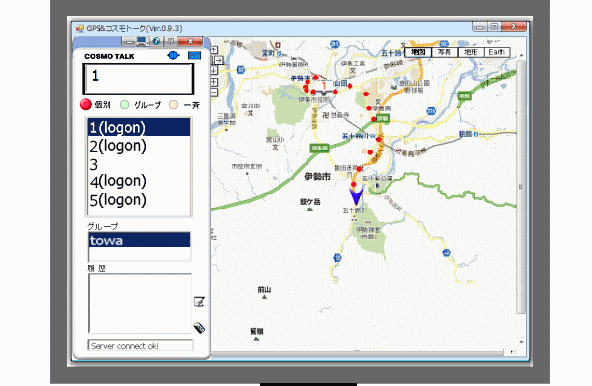The width and height of the screenshot is (592, 386).
Task: Click the blue PTT button
Action: click(x=194, y=56)
